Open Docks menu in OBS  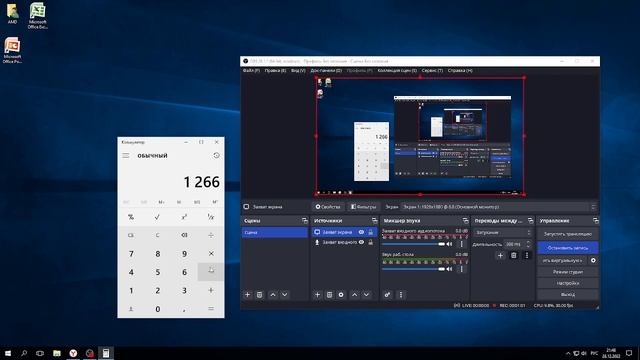[x=326, y=71]
